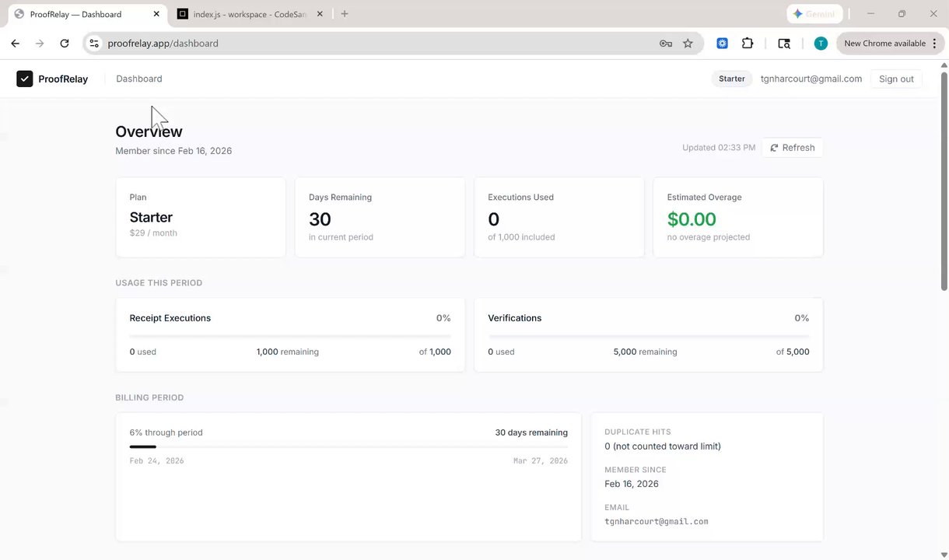Open the Chrome profile avatar
This screenshot has height=560, width=949.
[x=821, y=44]
